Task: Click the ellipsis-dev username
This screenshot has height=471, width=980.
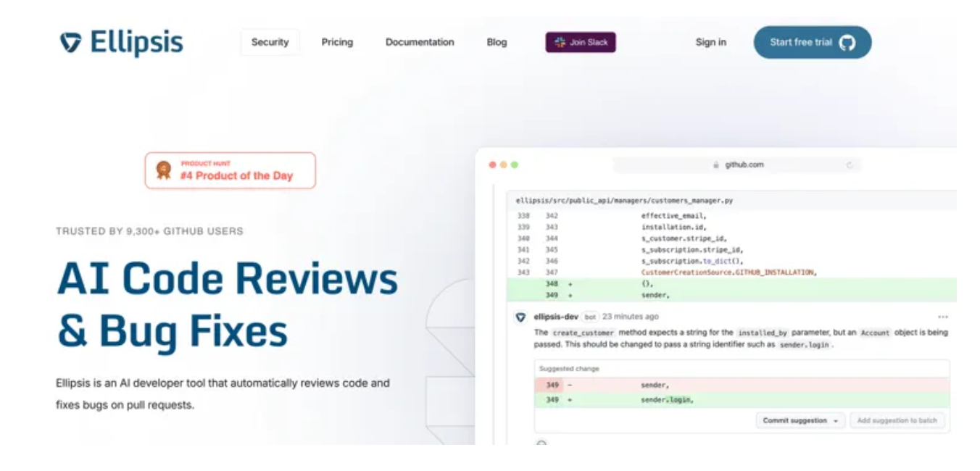Action: pyautogui.click(x=556, y=317)
